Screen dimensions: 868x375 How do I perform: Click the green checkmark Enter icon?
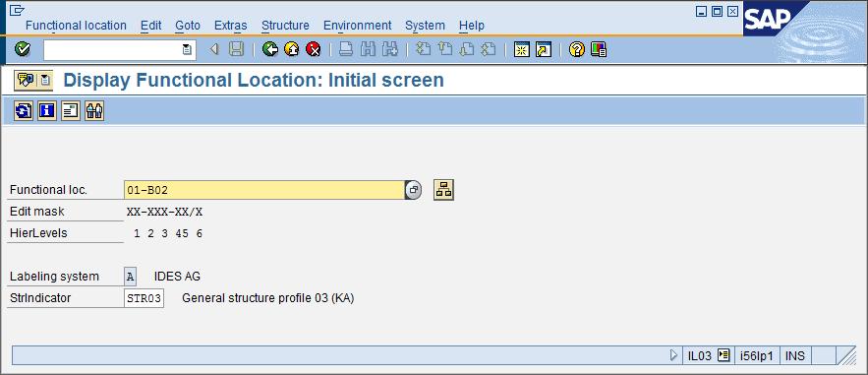click(23, 49)
